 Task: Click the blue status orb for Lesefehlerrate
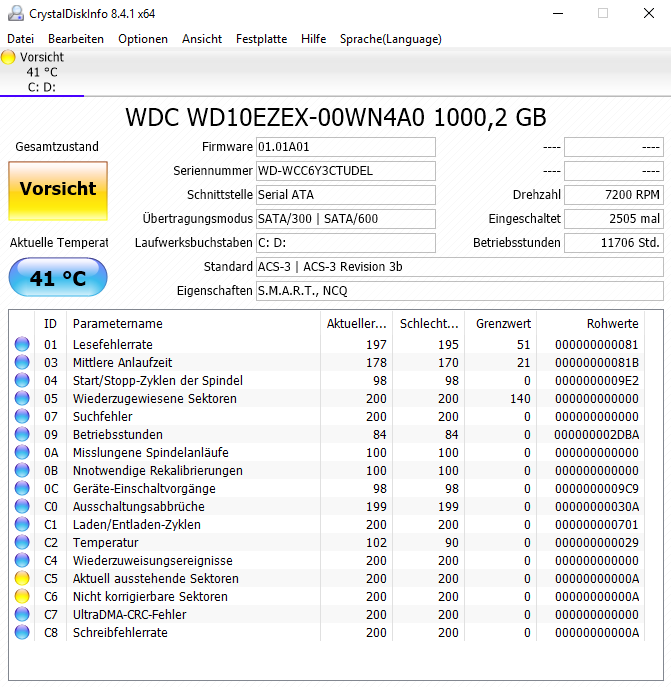(x=22, y=344)
